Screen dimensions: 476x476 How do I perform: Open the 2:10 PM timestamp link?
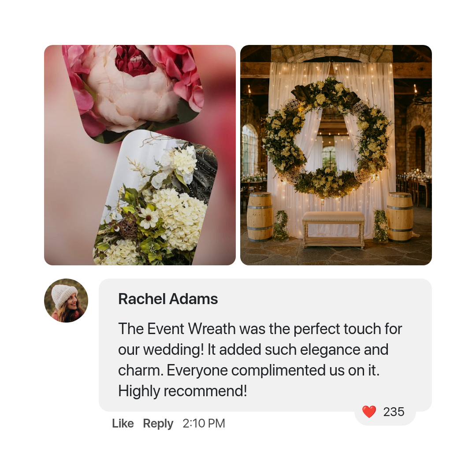pyautogui.click(x=204, y=424)
